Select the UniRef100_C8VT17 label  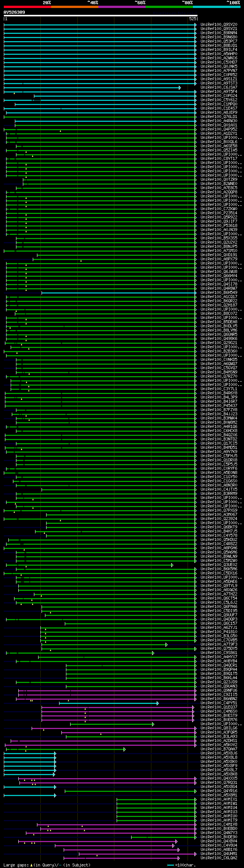(219, 158)
